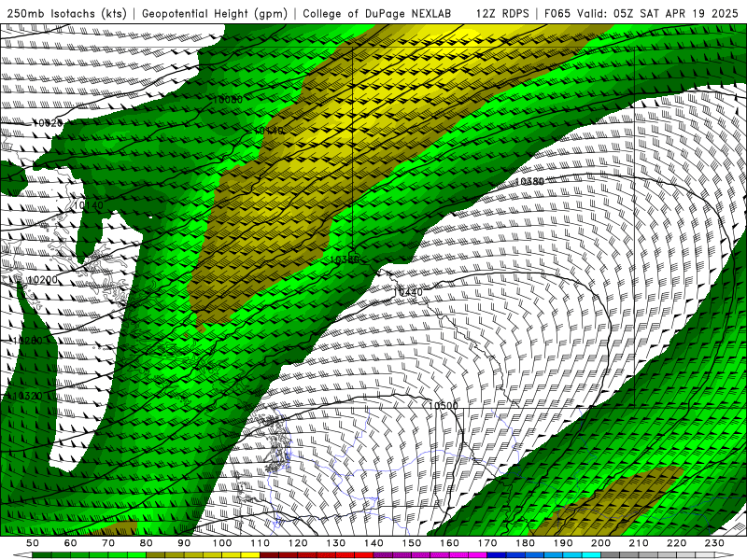Click the 10080 height contour label
This screenshot has width=747, height=560.
click(227, 100)
